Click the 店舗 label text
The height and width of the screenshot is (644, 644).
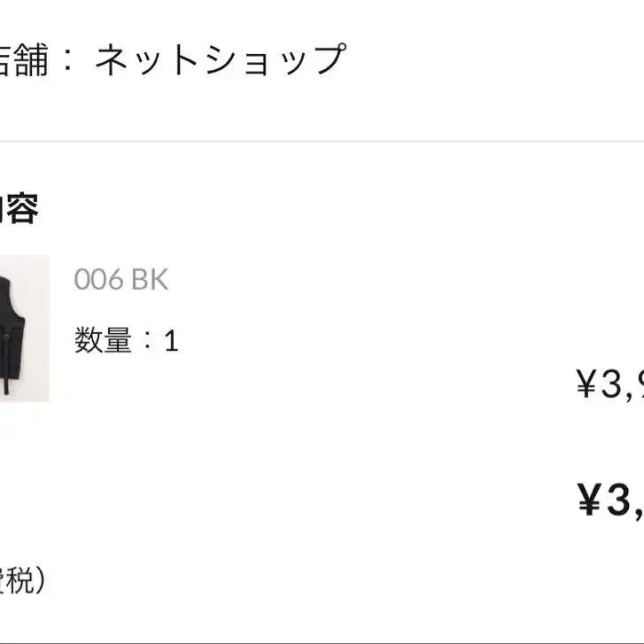click(22, 60)
